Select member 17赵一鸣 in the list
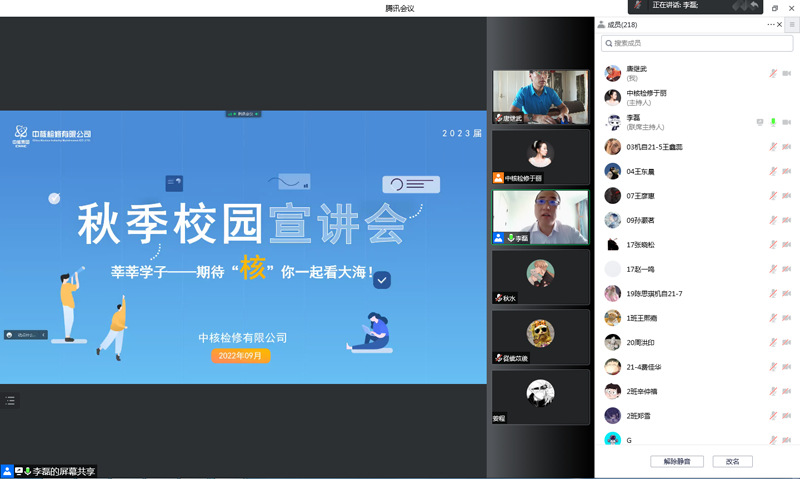This screenshot has width=800, height=479. pos(697,269)
